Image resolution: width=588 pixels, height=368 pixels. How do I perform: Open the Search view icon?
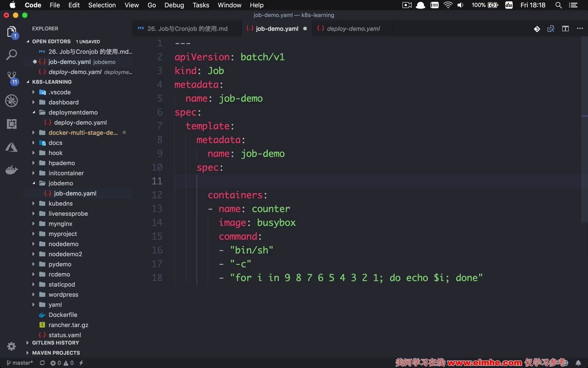point(12,55)
